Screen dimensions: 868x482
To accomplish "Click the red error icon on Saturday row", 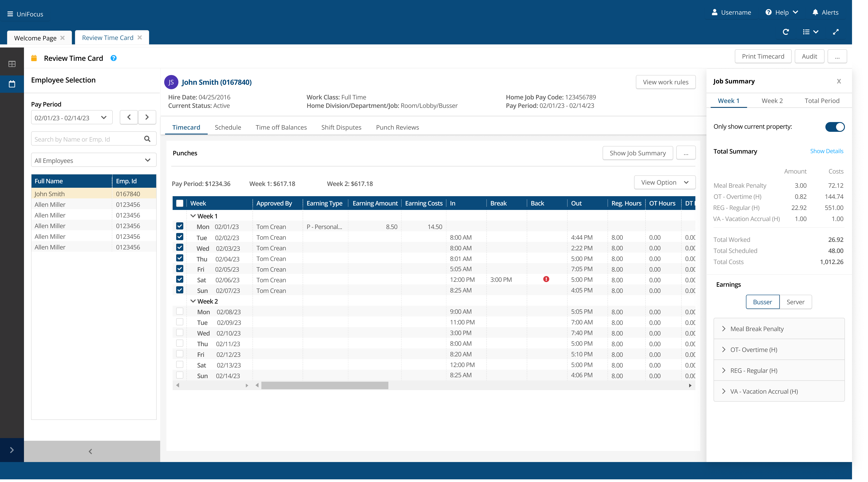I will 546,279.
